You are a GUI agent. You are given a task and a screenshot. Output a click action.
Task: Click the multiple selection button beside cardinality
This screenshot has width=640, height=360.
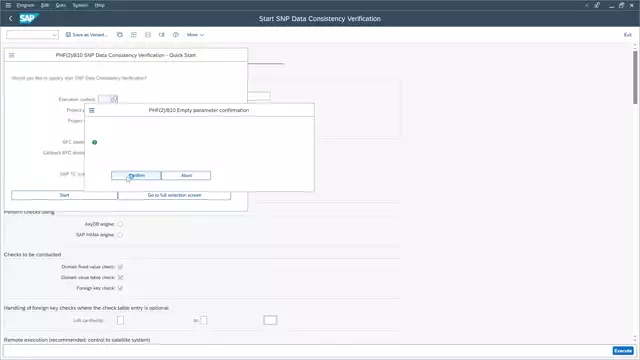click(270, 320)
